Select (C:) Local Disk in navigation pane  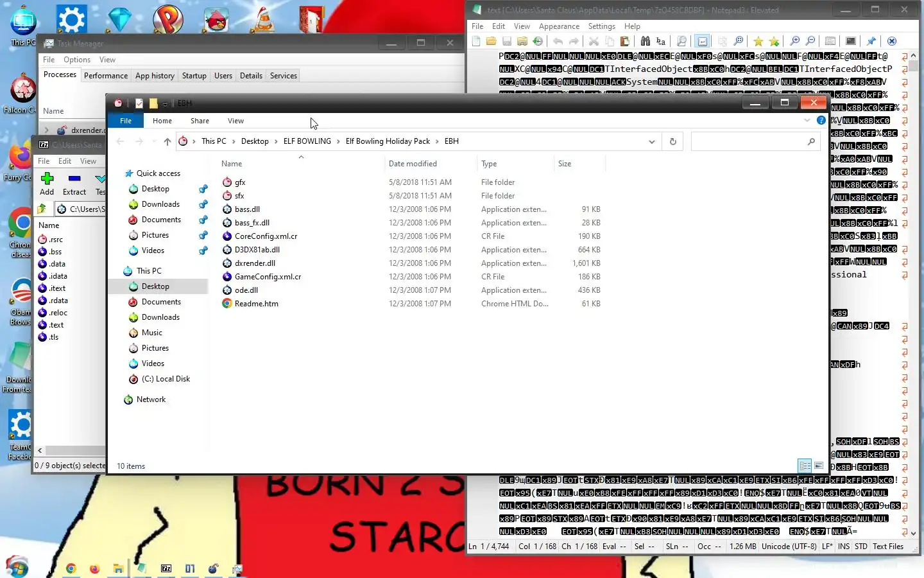pyautogui.click(x=166, y=379)
